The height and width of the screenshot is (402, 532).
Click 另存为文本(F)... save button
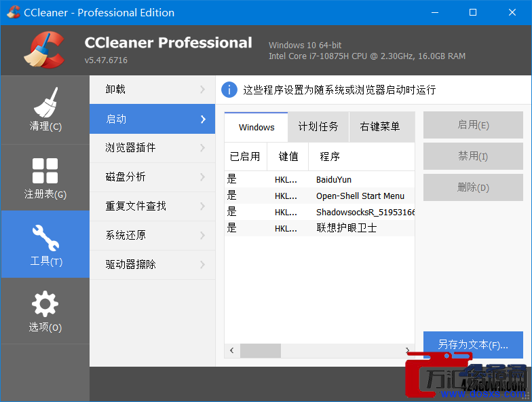(x=473, y=345)
